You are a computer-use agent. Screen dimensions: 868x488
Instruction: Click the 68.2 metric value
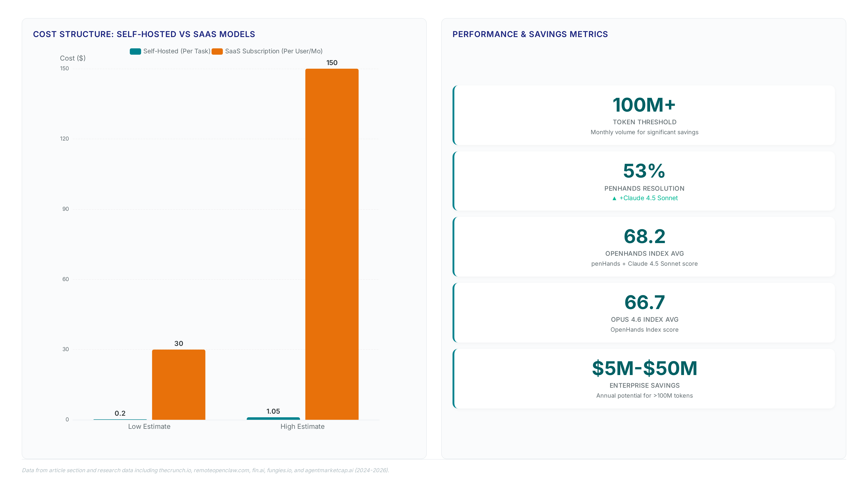tap(644, 236)
